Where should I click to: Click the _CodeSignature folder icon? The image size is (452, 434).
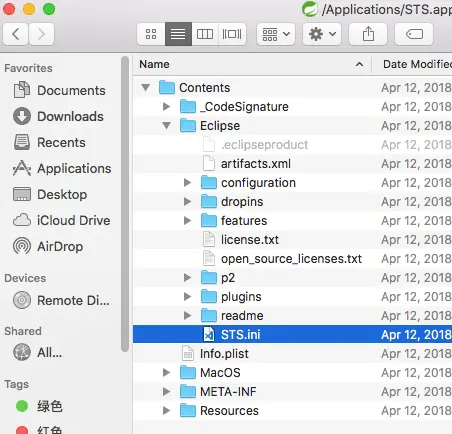click(x=188, y=107)
